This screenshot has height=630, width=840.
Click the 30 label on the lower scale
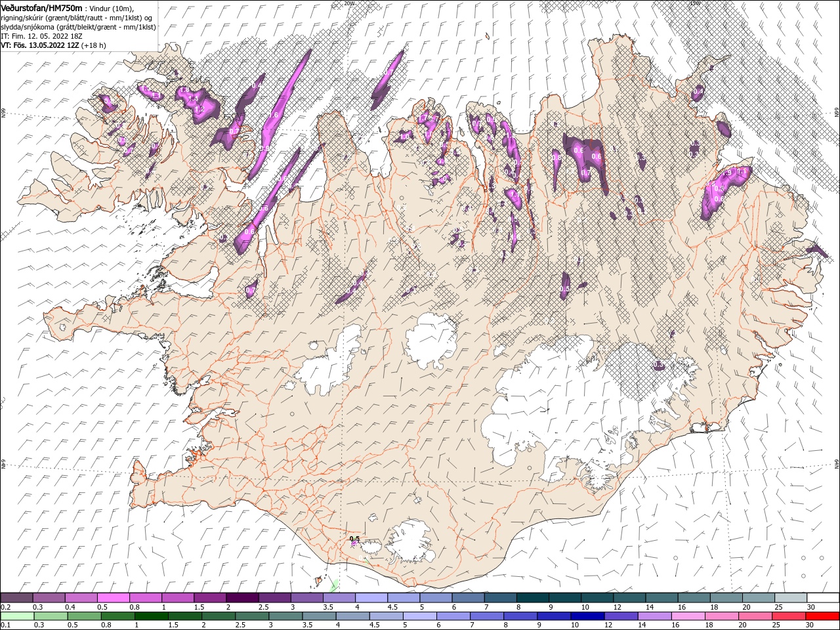808,625
